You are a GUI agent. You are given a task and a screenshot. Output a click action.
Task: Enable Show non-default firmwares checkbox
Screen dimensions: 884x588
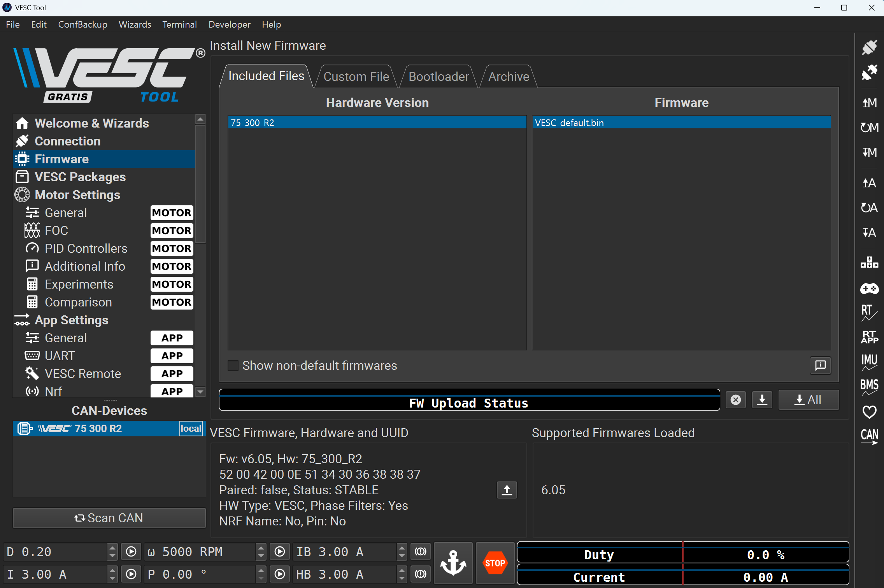click(x=233, y=366)
